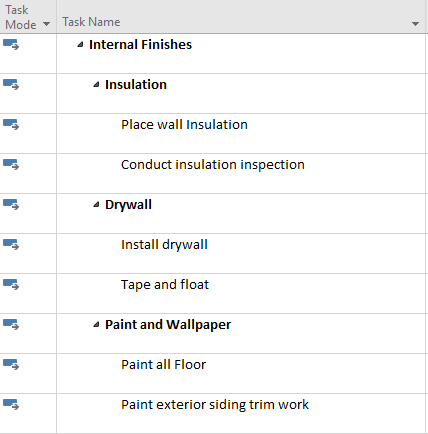Screen dimensions: 428x434
Task: Select task mode icon for Place wall Insulation
Action: [11, 124]
